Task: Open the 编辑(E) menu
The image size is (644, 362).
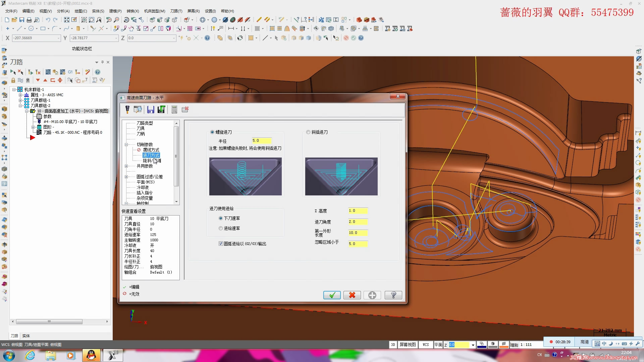Action: click(x=28, y=11)
